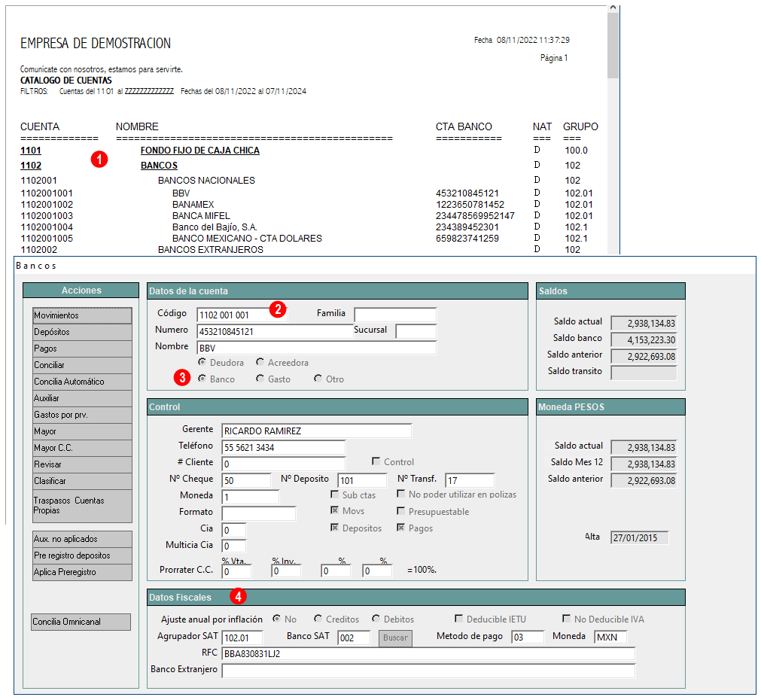This screenshot has width=761, height=700.
Task: Click the Buscar button beside Banco SAT
Action: (x=395, y=638)
